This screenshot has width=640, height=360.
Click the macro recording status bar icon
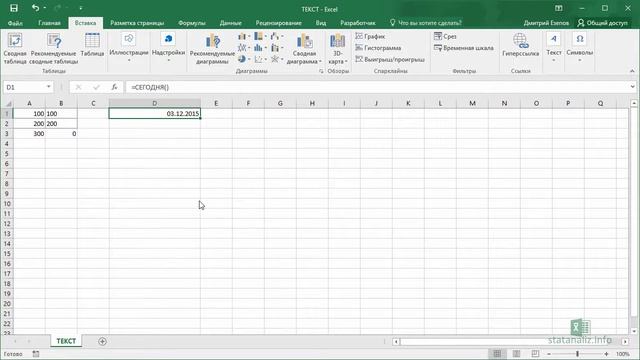(36, 354)
